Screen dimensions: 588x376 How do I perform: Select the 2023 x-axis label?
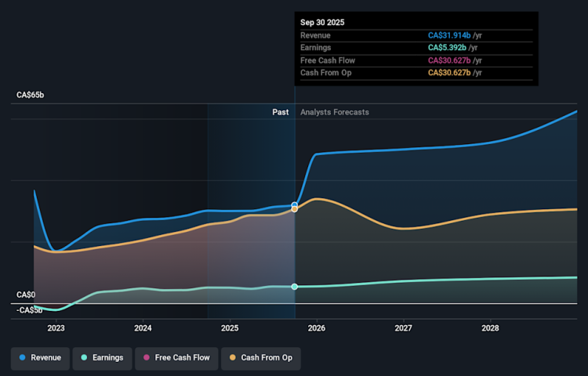pos(56,328)
